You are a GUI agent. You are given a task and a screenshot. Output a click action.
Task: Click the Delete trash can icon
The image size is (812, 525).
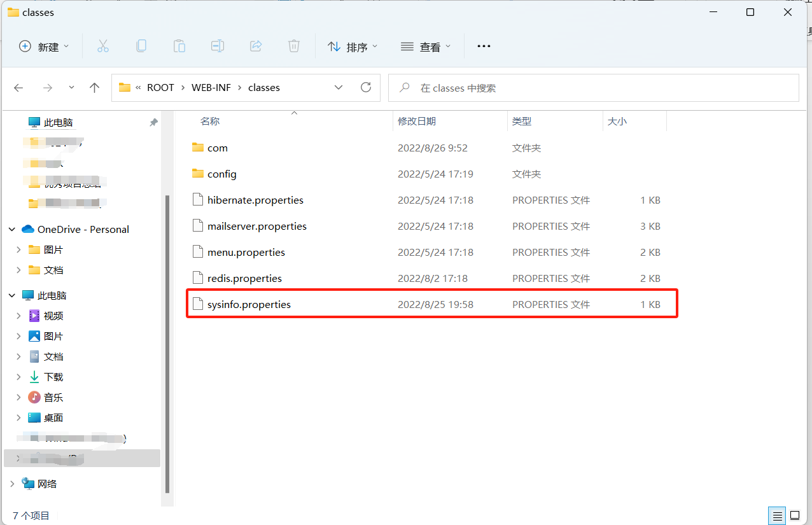293,46
